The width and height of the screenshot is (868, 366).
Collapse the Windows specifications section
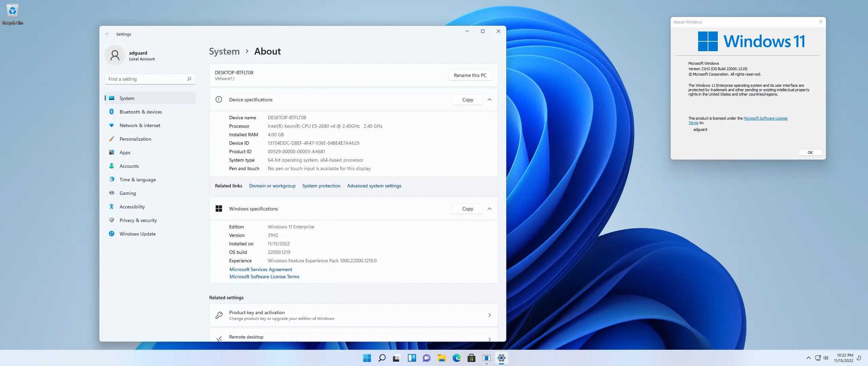[490, 209]
